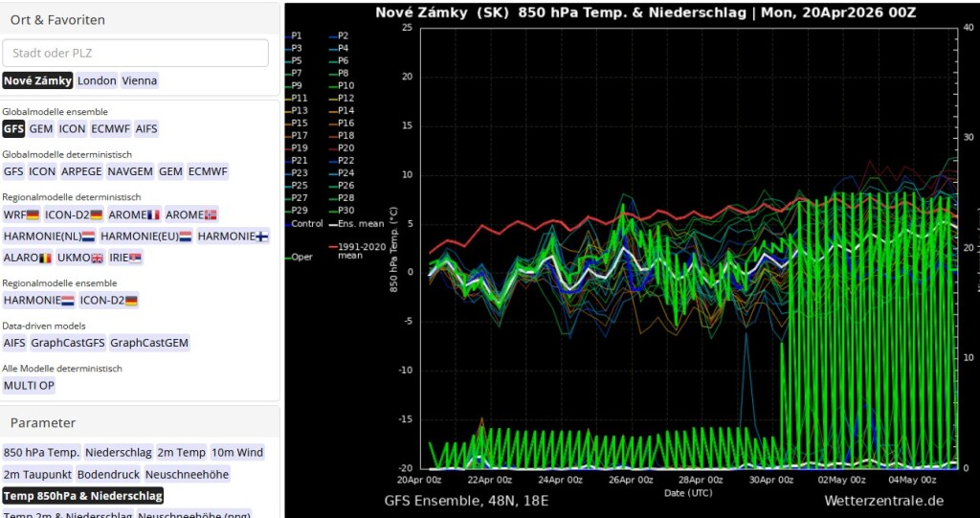Switch to the ARPEGE deterministic model
This screenshot has height=518, width=980.
[79, 171]
